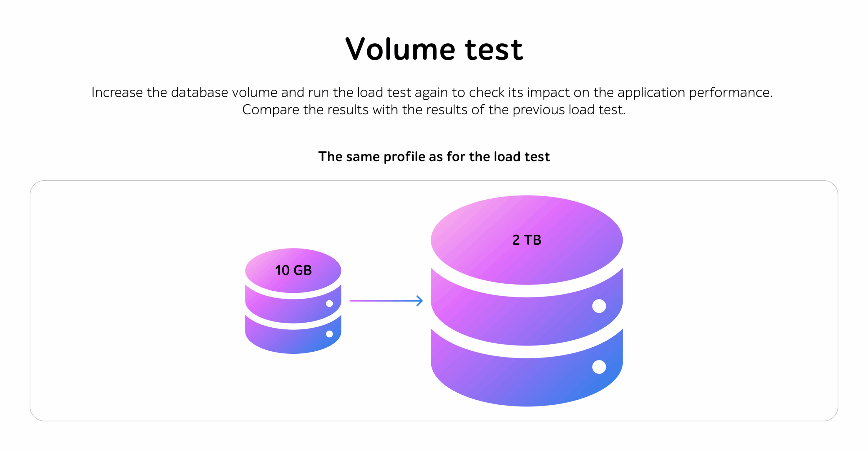
Task: Click the word "Volume" in the title
Action: 400,49
